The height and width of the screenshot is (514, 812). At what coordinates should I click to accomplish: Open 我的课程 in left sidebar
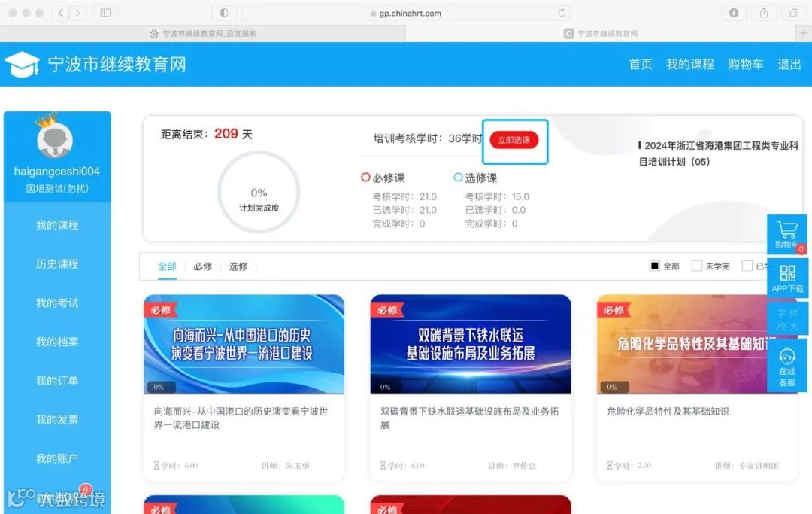pyautogui.click(x=57, y=225)
